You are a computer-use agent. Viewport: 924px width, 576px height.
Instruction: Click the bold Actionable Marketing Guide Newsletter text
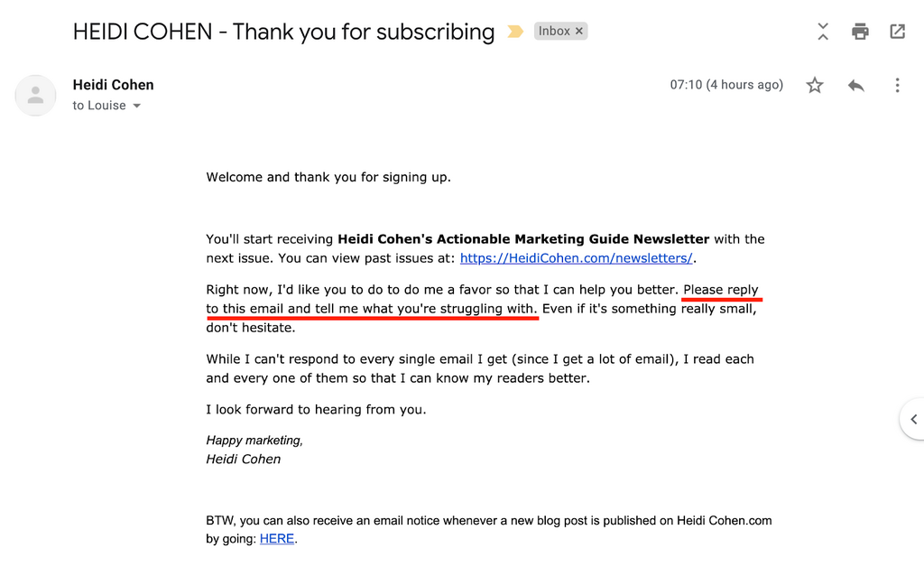523,239
